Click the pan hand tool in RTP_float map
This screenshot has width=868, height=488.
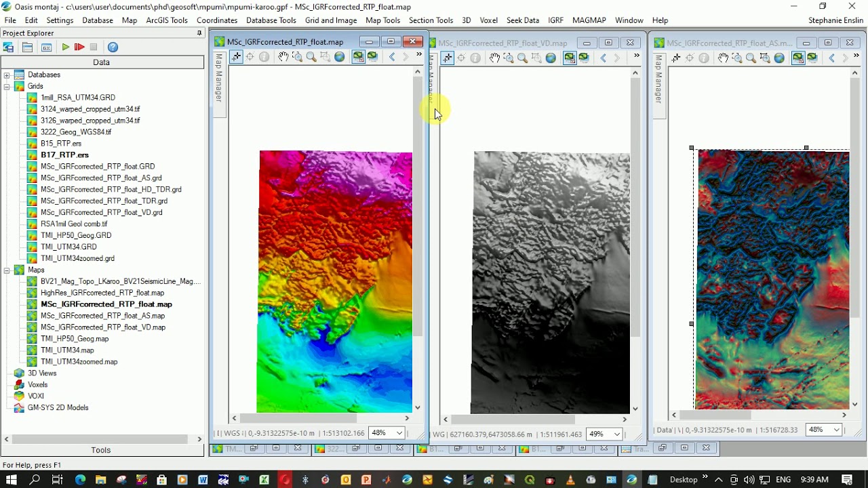click(x=283, y=57)
